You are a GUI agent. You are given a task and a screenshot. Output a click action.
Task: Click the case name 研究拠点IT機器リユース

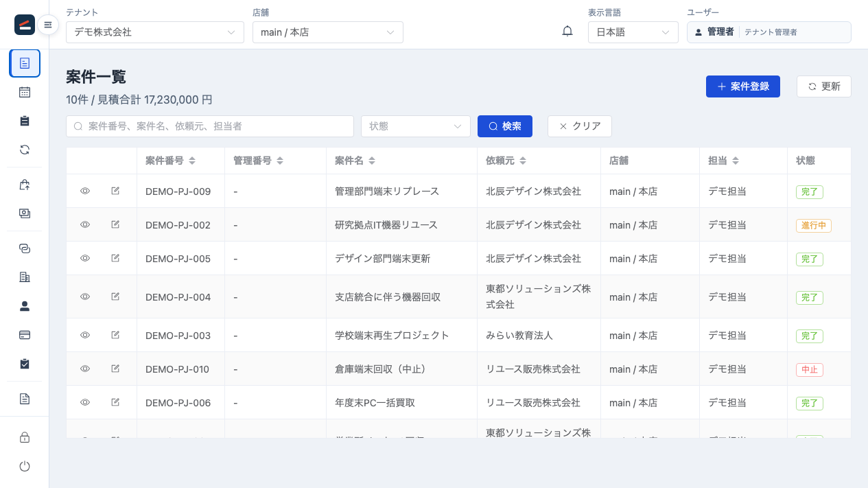coord(386,225)
